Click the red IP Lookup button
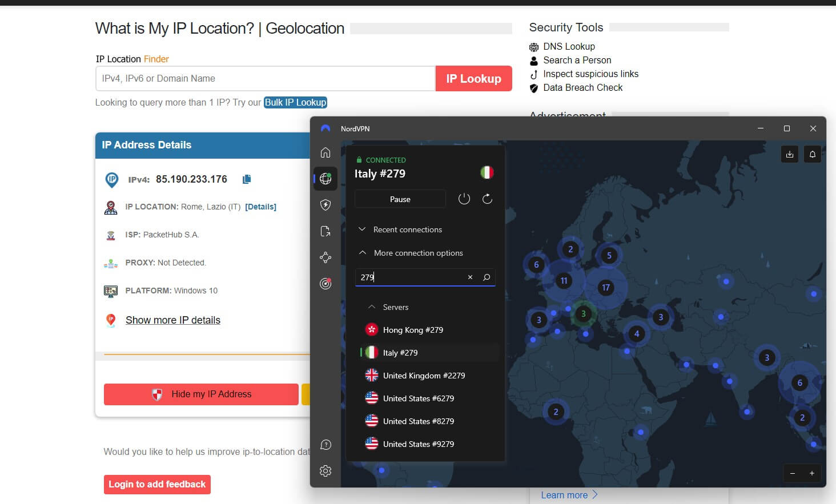 pos(473,79)
